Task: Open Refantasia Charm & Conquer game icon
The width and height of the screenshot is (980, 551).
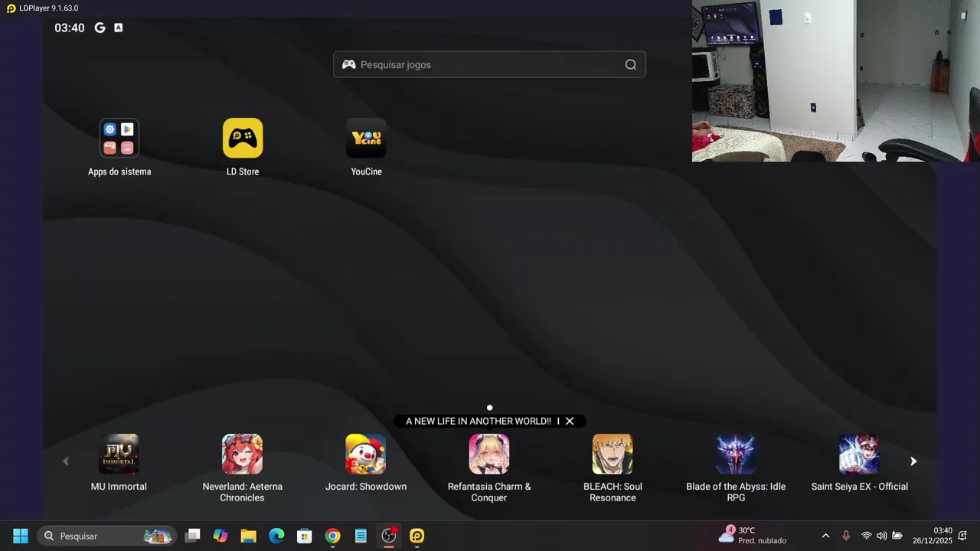Action: (489, 454)
